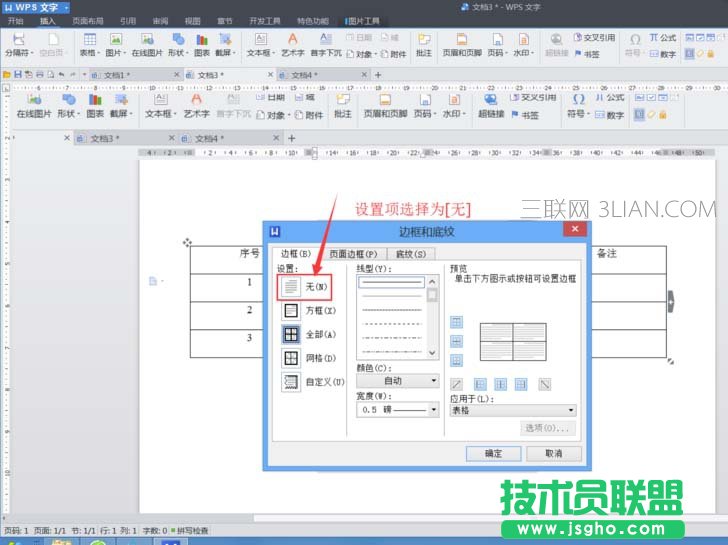The image size is (728, 545).
Task: Close the 文档1 document tab
Action: tap(176, 74)
